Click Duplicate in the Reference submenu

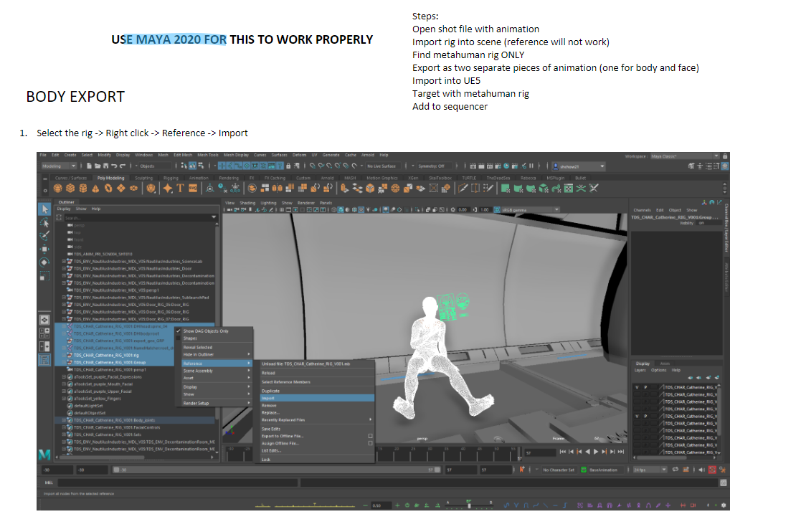coord(317,391)
